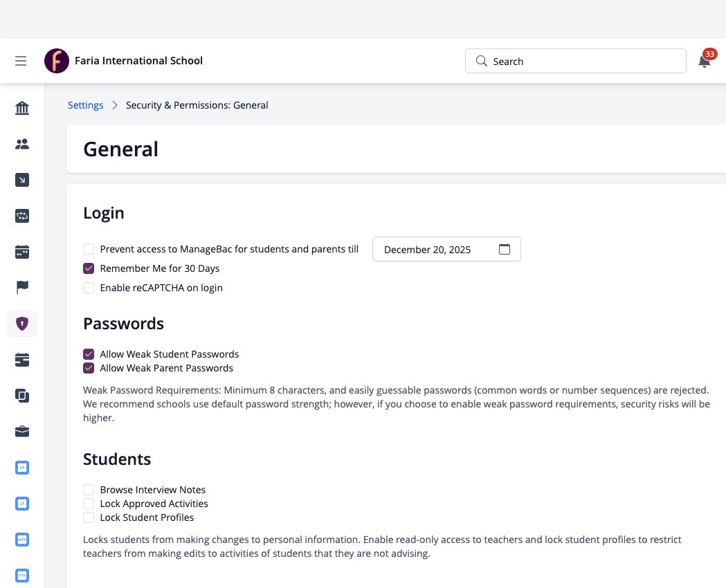This screenshot has width=726, height=588.
Task: Click the Faria International School logo
Action: coord(57,61)
